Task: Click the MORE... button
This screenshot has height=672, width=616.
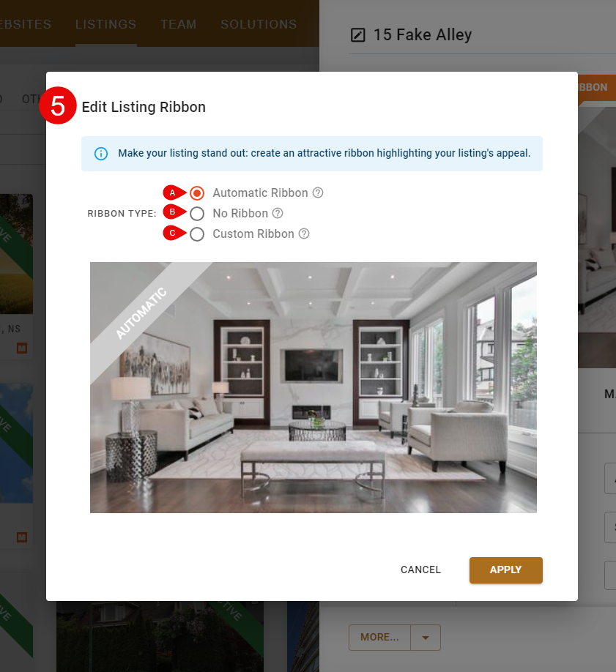Action: pos(379,638)
